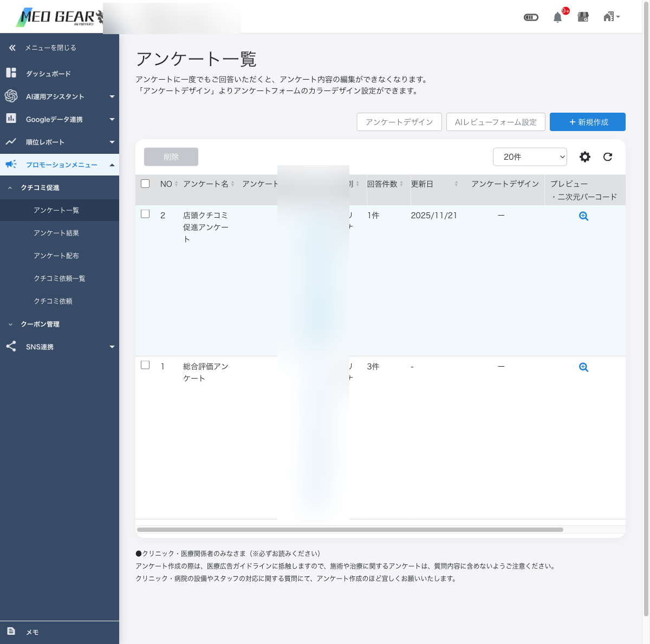Collapse menu with double-chevron icon
The width and height of the screenshot is (650, 644).
(x=12, y=48)
